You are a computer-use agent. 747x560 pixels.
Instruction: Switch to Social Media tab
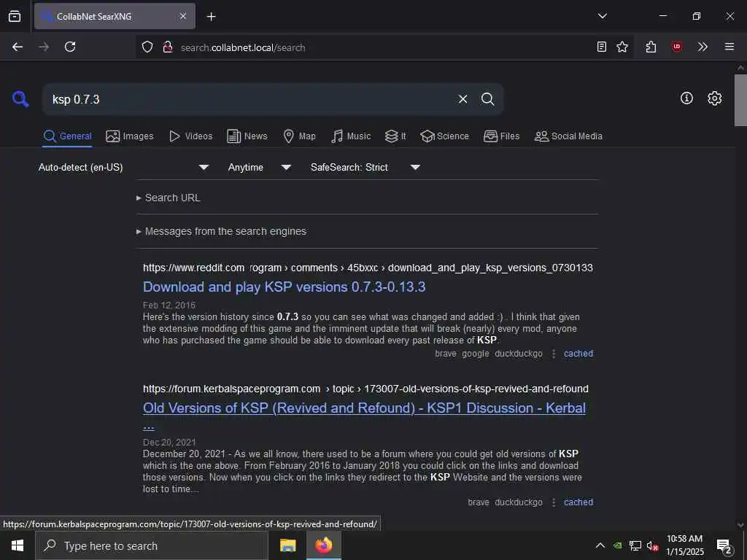(568, 136)
